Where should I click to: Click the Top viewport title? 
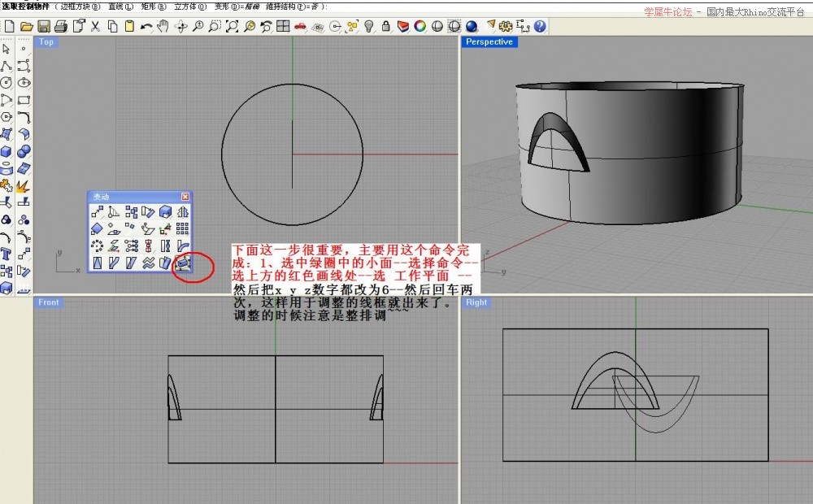[46, 42]
